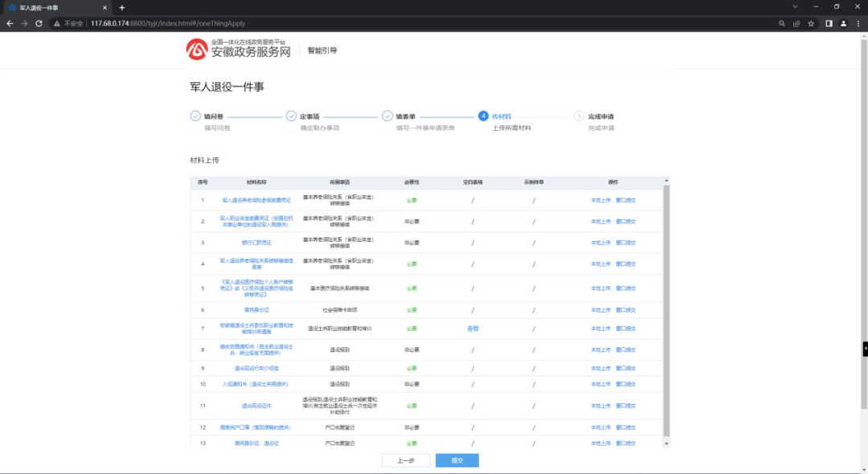
Task: Open the browser profile avatar icon
Action: (843, 24)
